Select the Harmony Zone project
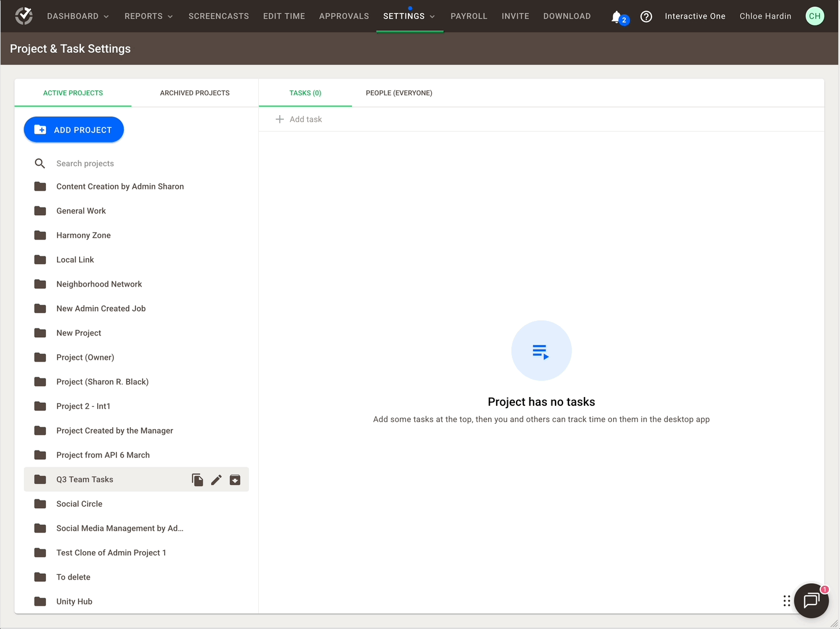The width and height of the screenshot is (840, 629). click(x=84, y=235)
